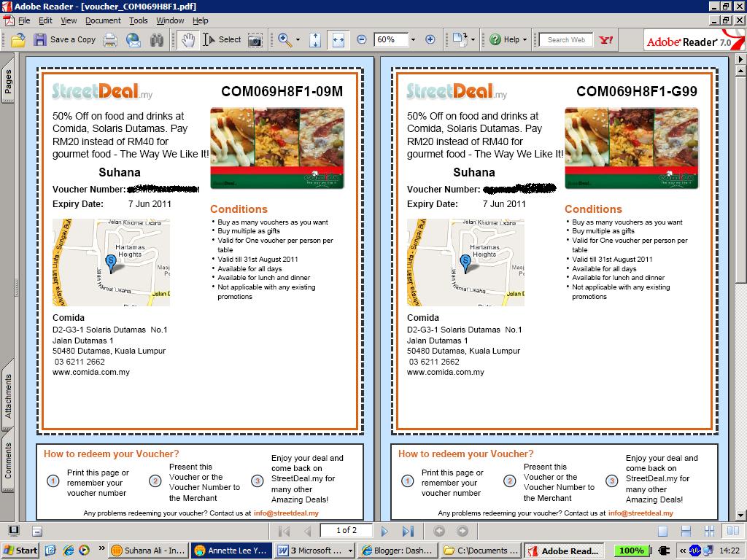Switch to C:\Documents folder taskbar window

(481, 551)
